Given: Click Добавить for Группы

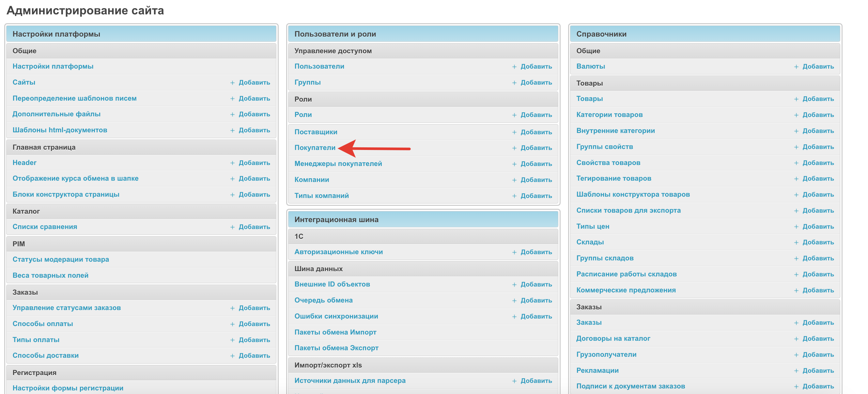Looking at the screenshot, I should coord(536,83).
